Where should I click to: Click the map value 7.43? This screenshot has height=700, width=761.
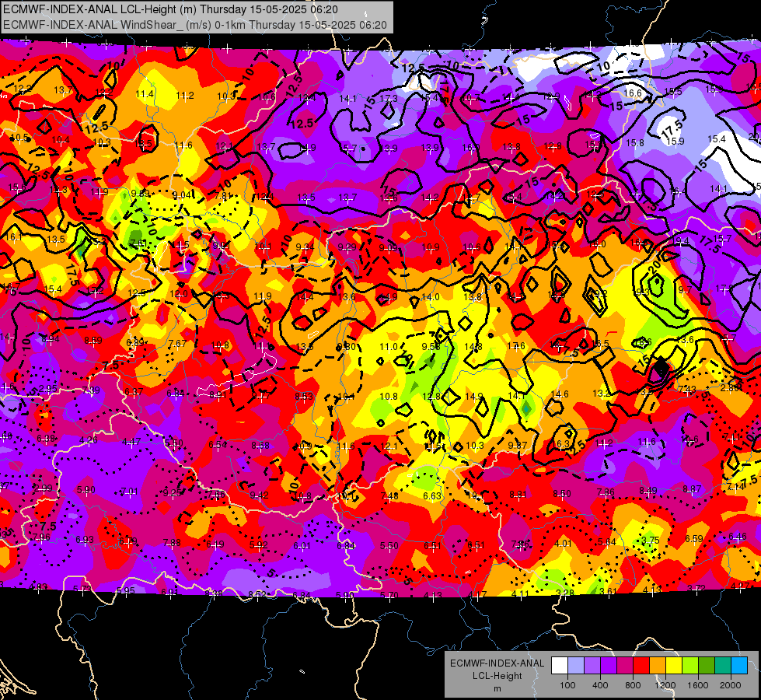686,389
